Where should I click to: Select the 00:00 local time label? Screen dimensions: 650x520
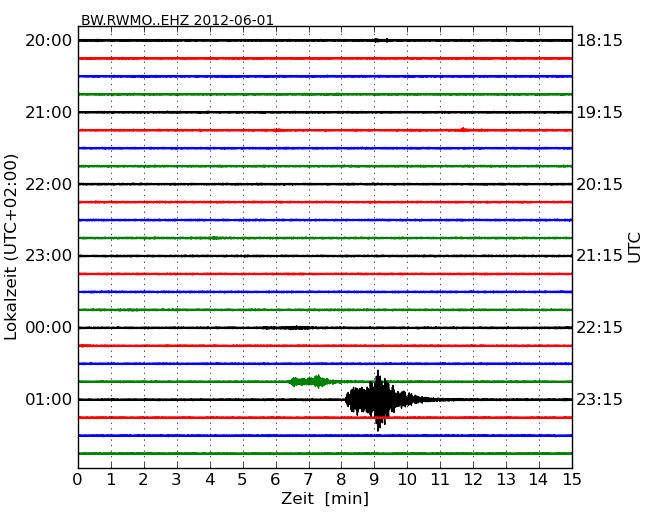point(49,328)
